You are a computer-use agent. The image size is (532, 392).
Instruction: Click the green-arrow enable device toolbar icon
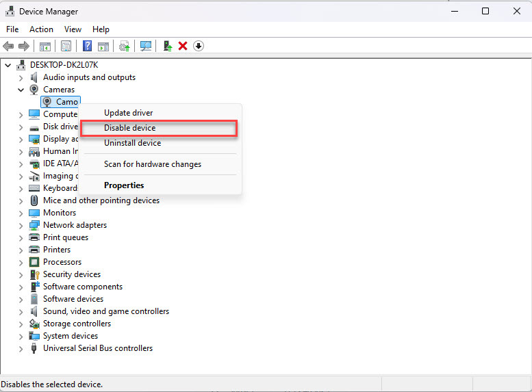coord(167,46)
